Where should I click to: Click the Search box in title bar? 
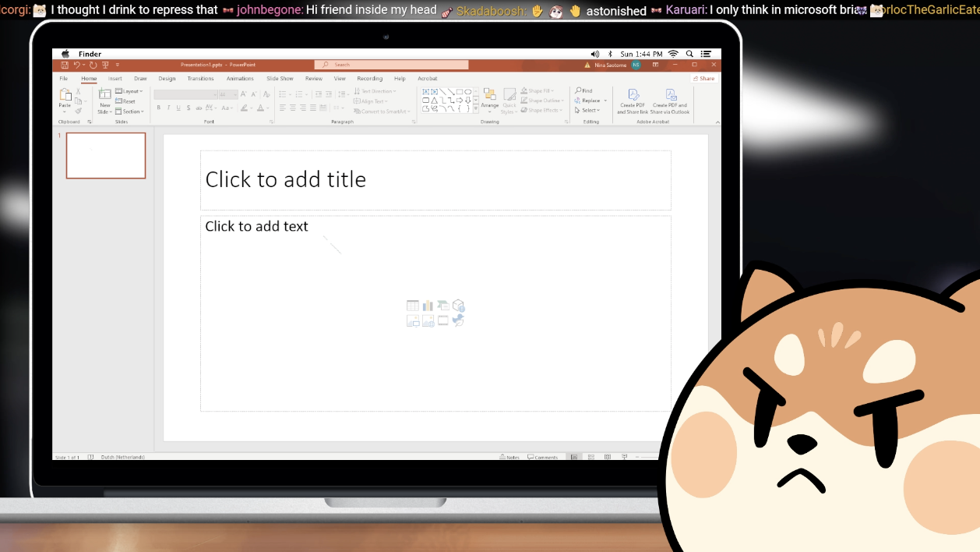click(392, 65)
